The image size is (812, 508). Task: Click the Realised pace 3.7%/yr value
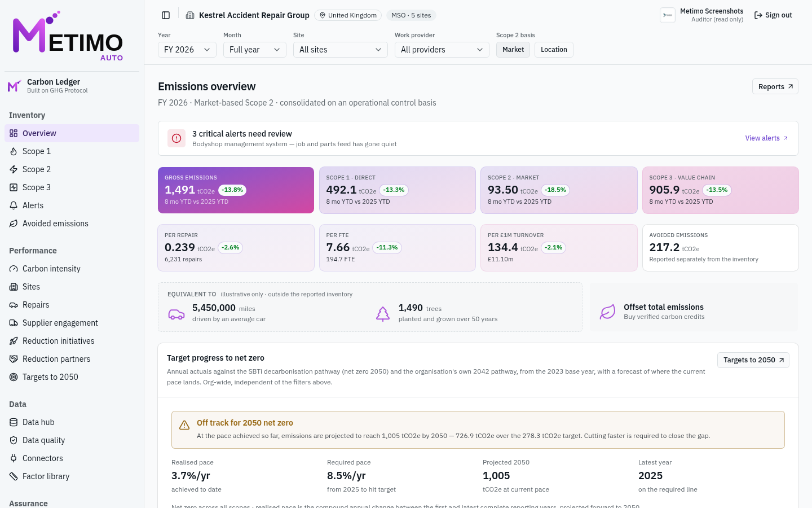(x=191, y=476)
